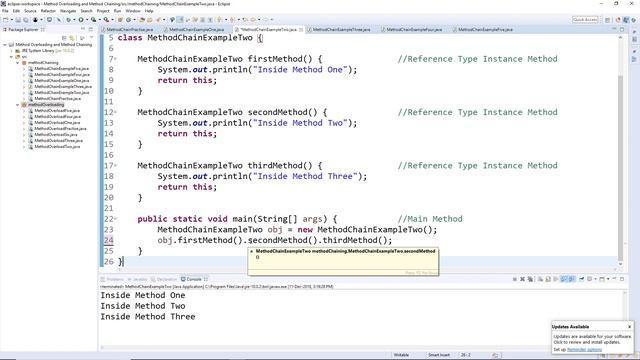
Task: Open the Refactor menu
Action: point(48,11)
